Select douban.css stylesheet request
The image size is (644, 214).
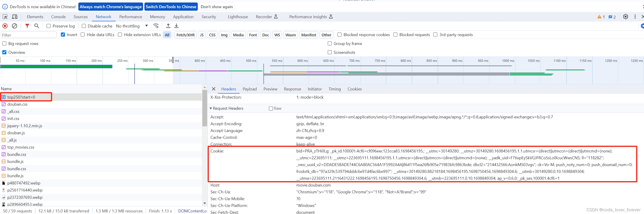coord(101,104)
